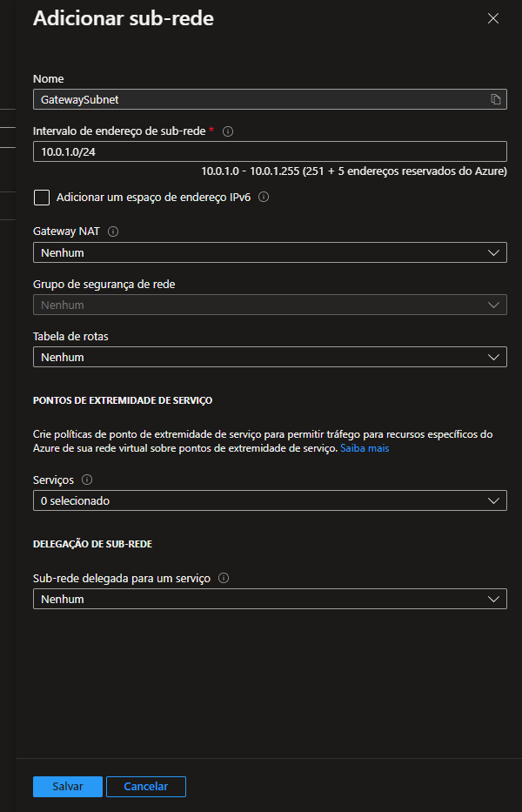
Task: Click info icon next to IPv6 checkbox label
Action: tap(264, 198)
